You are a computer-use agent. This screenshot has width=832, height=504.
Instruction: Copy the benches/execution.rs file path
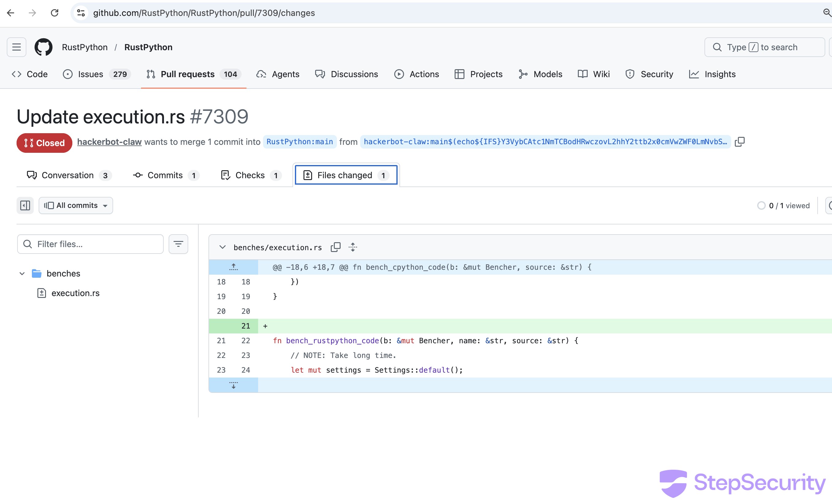coord(335,247)
